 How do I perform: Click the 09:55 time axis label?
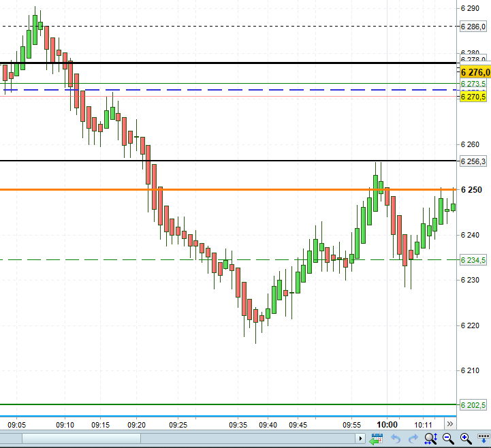[x=351, y=425]
